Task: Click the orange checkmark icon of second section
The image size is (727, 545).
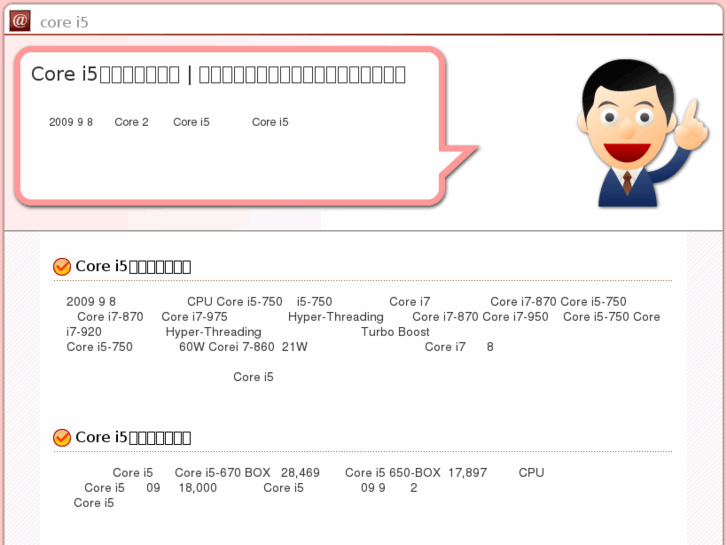Action: pyautogui.click(x=62, y=437)
